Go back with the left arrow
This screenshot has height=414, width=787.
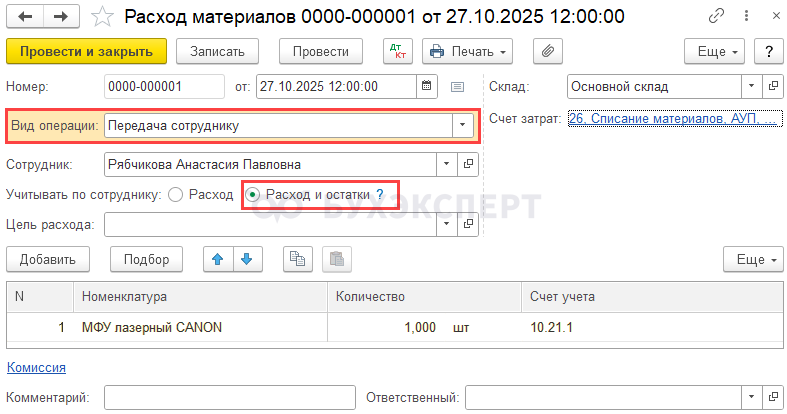(x=25, y=17)
